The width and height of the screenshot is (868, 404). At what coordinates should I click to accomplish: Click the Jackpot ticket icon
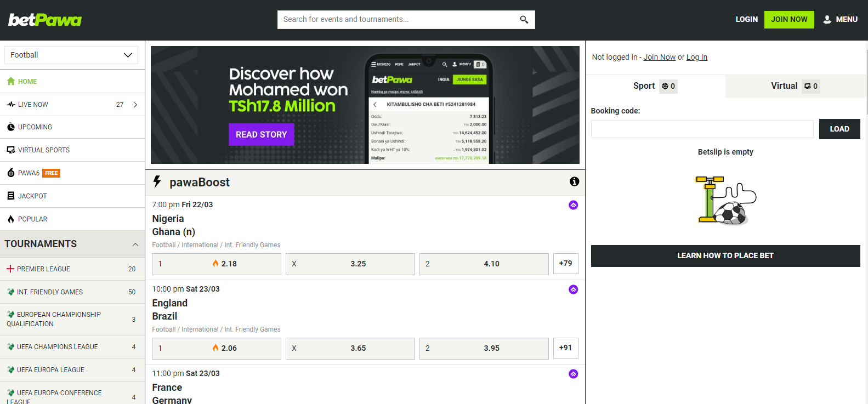tap(11, 196)
